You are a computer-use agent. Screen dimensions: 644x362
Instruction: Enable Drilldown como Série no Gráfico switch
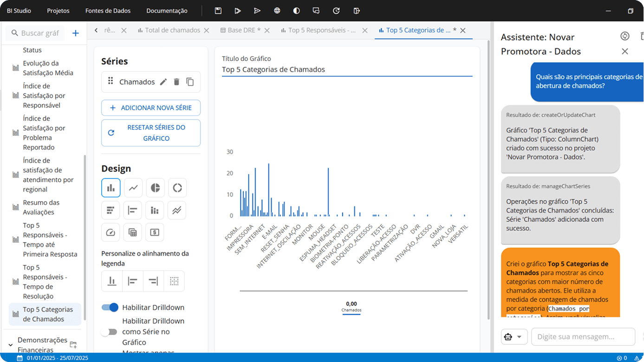(110, 332)
